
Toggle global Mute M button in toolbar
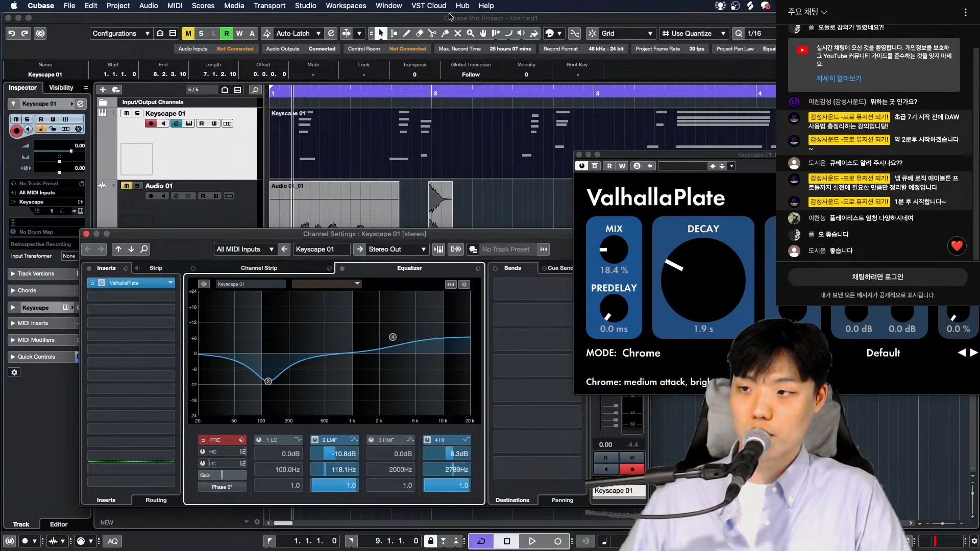point(188,33)
